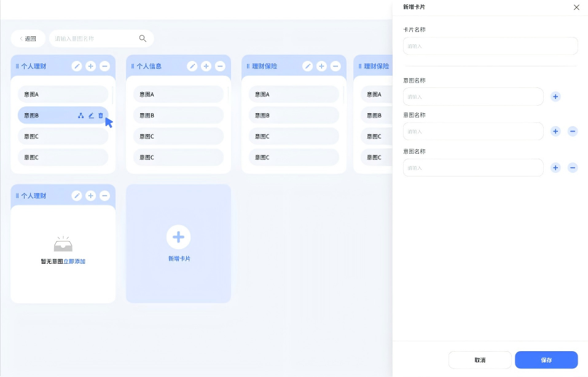Remove the 个人信息 card using minus icon
Image resolution: width=588 pixels, height=377 pixels.
point(220,66)
